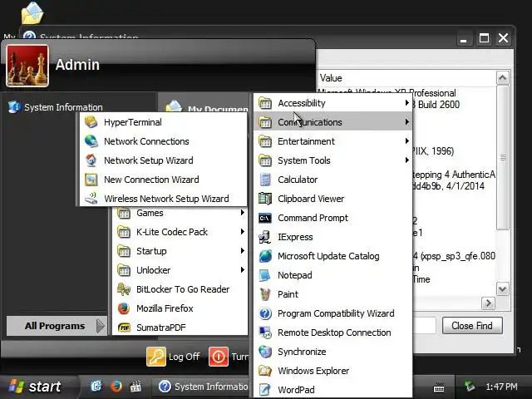The image size is (532, 399).
Task: Click System Information taskbar button
Action: click(x=203, y=387)
